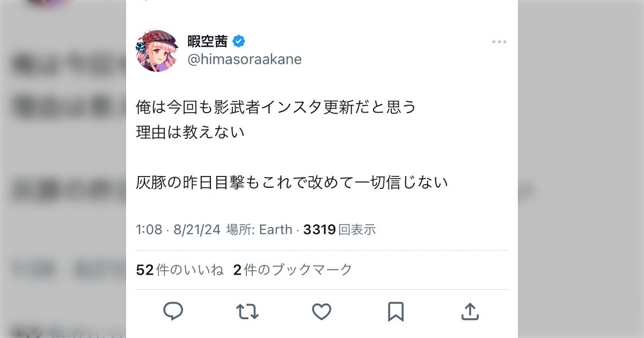Image resolution: width=644 pixels, height=338 pixels.
Task: Bookmark the tweet with ribbon icon
Action: click(396, 311)
